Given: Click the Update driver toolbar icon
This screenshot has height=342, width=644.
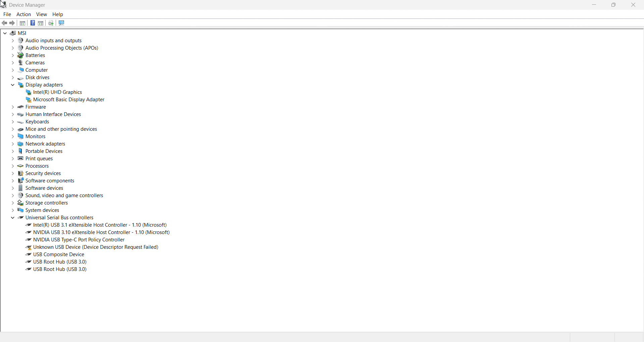Looking at the screenshot, I should click(x=51, y=23).
